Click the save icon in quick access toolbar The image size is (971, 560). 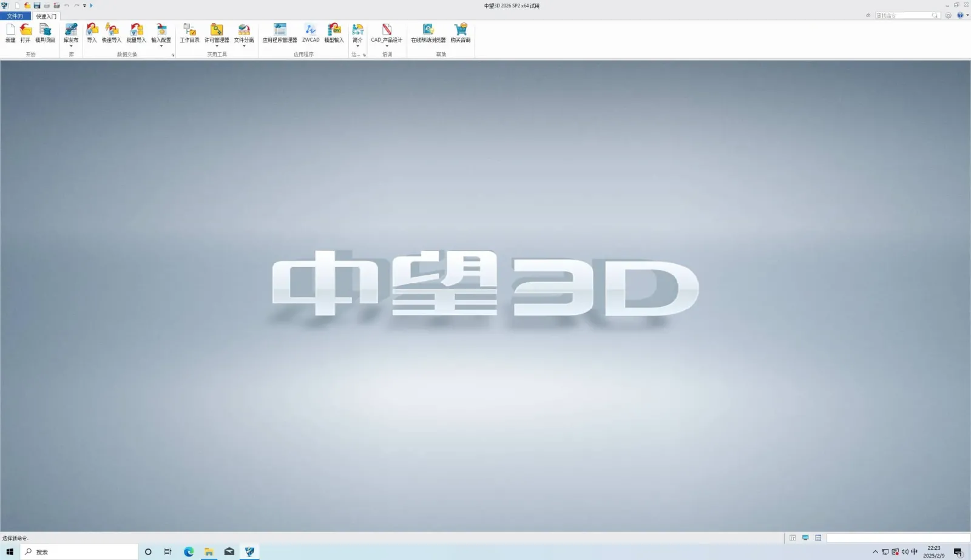(37, 5)
